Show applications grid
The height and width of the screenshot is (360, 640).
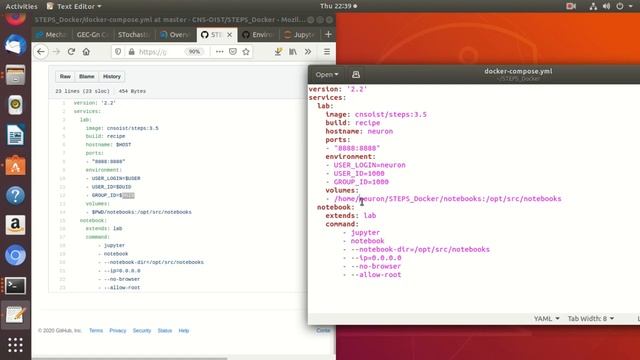15,345
